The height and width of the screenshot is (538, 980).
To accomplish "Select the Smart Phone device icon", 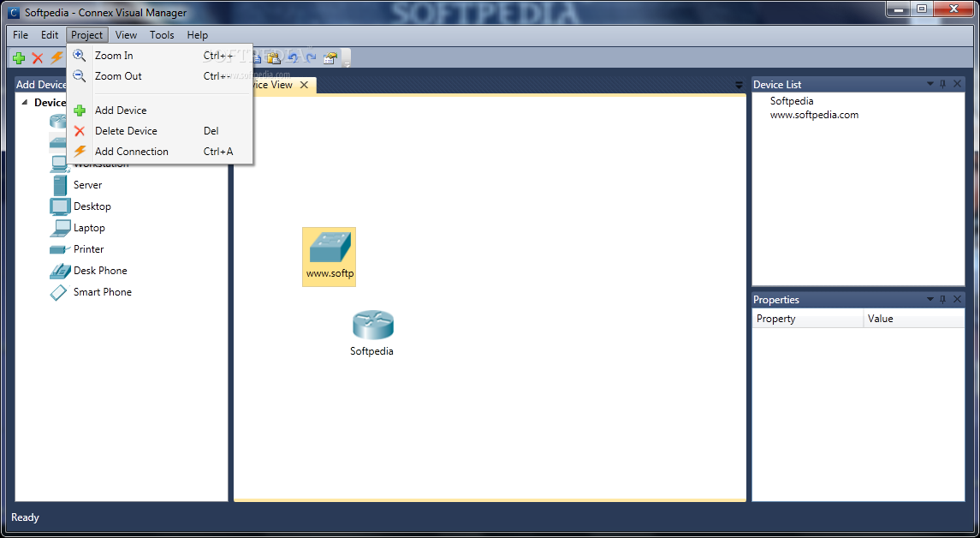I will click(x=59, y=292).
